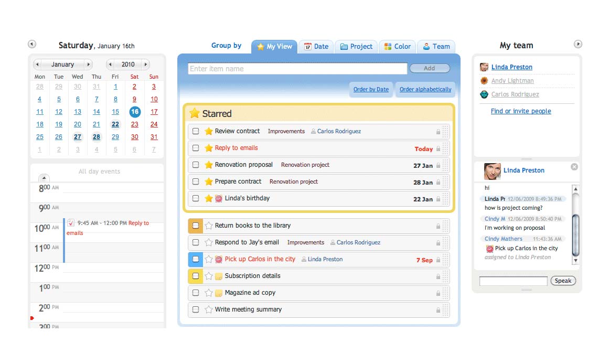Open the 2010 year selector

tap(128, 65)
